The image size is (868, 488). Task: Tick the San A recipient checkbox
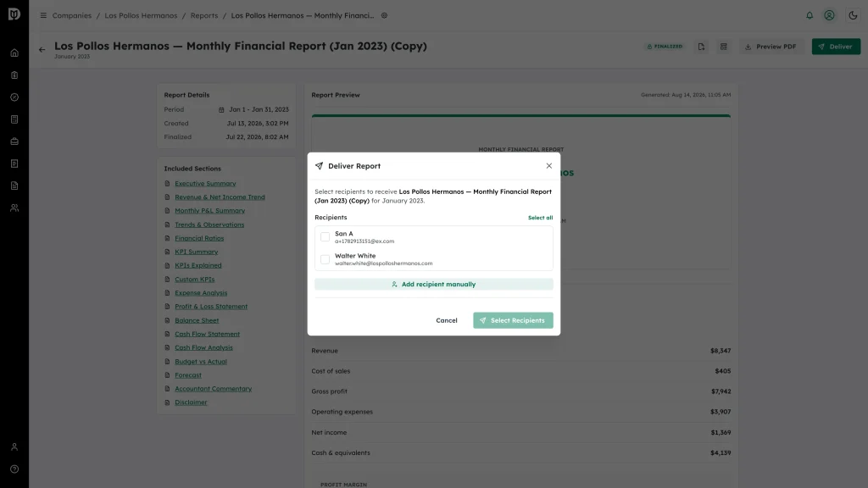(325, 237)
